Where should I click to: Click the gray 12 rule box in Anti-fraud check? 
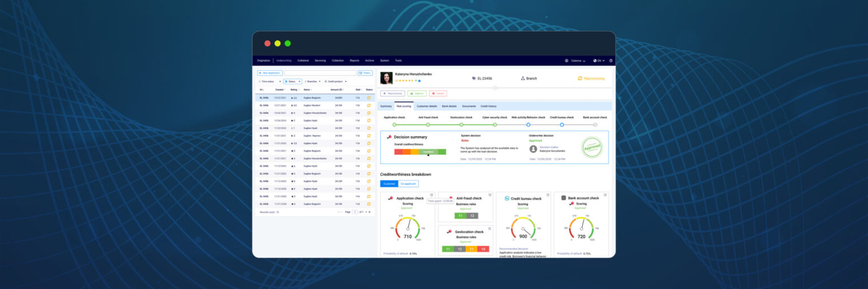(x=472, y=215)
